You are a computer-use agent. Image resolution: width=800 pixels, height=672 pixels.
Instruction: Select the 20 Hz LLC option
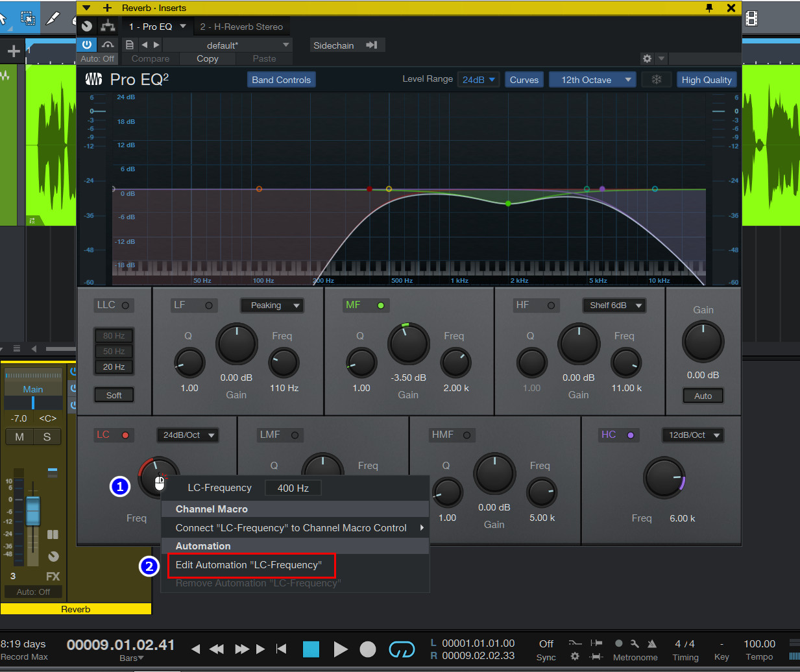click(114, 366)
